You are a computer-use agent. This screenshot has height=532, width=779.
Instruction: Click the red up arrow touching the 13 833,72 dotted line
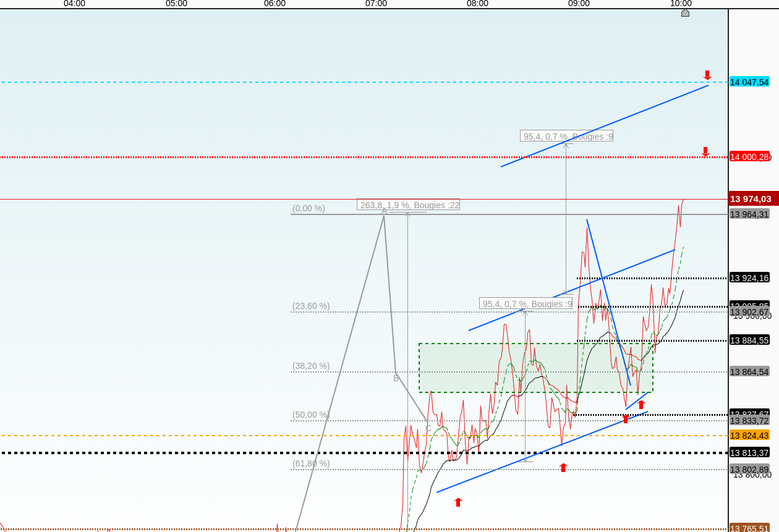point(626,419)
